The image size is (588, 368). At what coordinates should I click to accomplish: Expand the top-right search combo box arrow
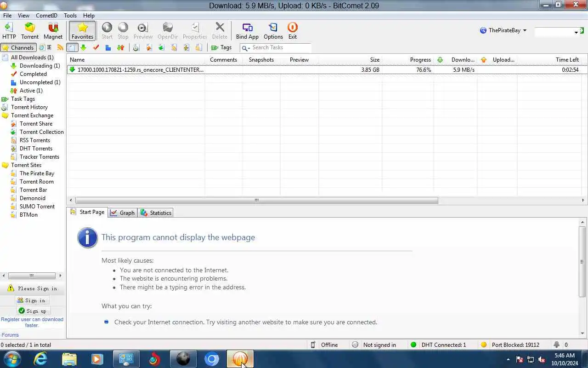click(x=576, y=32)
